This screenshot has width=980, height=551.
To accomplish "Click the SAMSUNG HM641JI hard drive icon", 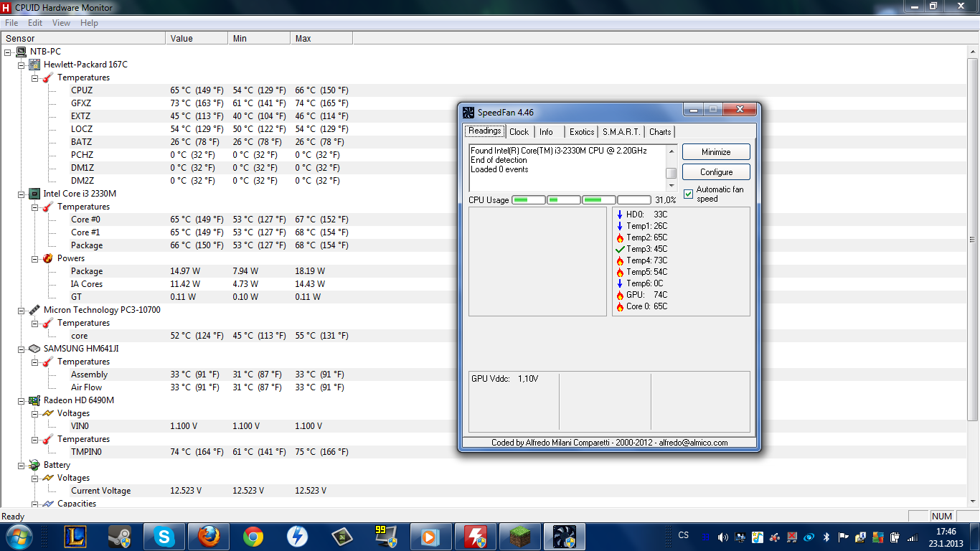I will tap(34, 349).
